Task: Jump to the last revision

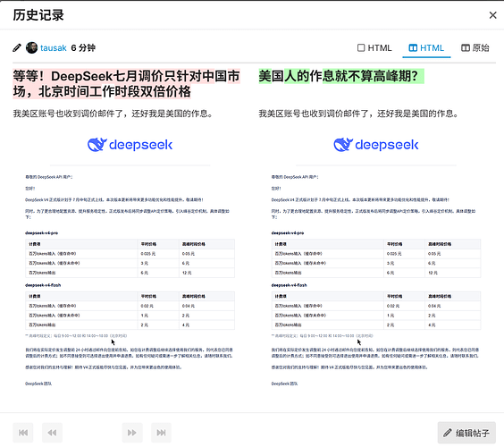Action: click(161, 433)
